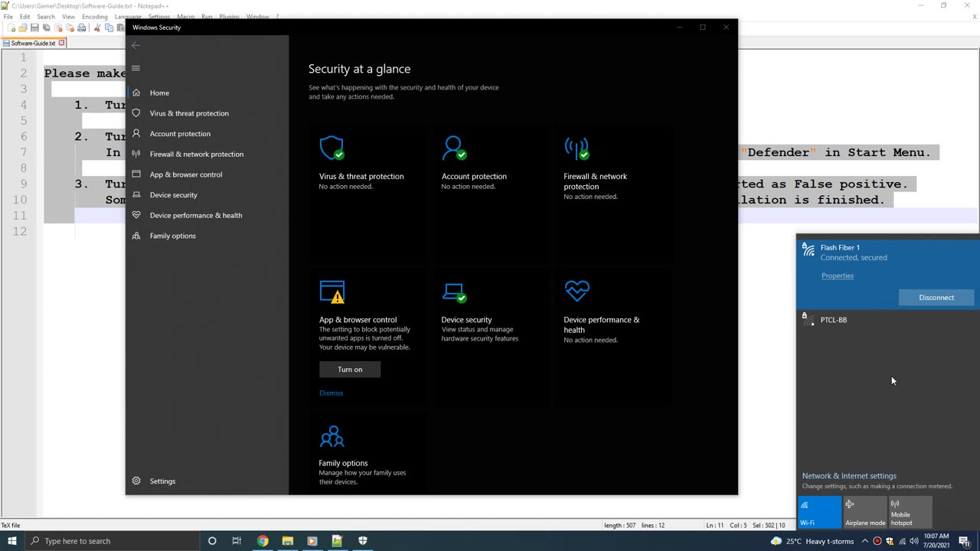Select the PTCL-BB Wi-Fi network

tap(888, 320)
